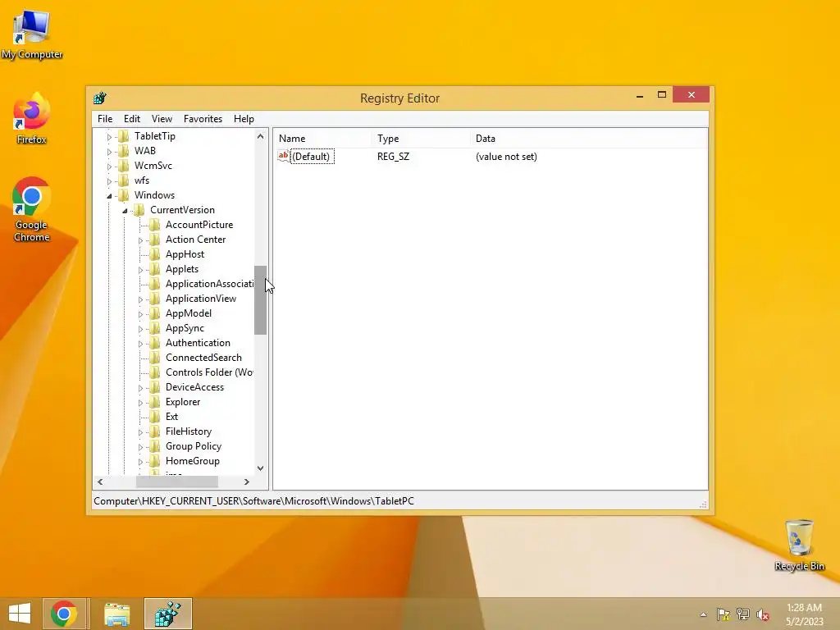The width and height of the screenshot is (840, 630).
Task: Click the CurrentVersion folder icon
Action: 139,210
